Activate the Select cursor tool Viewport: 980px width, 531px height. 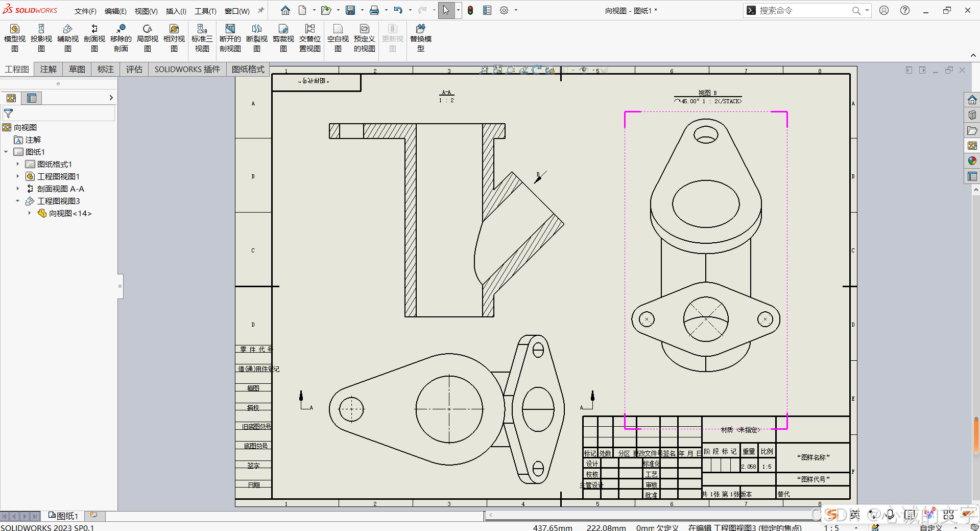(x=446, y=10)
